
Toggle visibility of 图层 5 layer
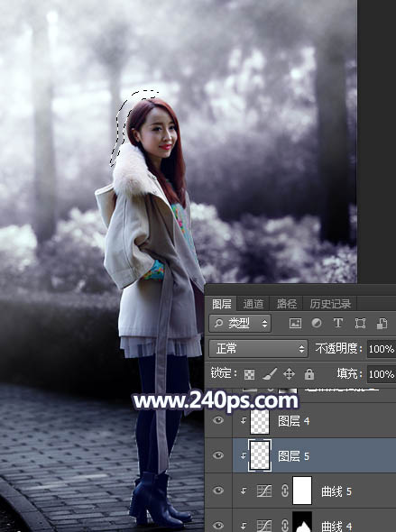pyautogui.click(x=218, y=455)
